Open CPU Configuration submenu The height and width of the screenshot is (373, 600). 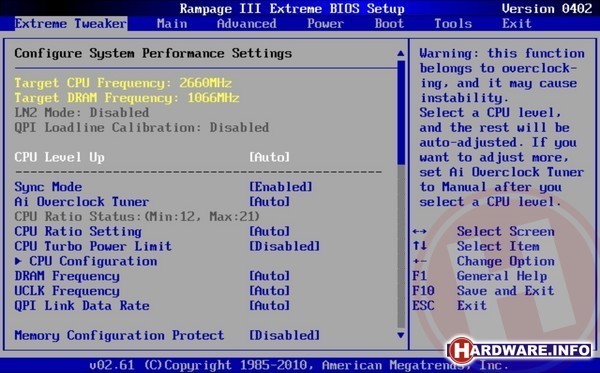pyautogui.click(x=93, y=261)
